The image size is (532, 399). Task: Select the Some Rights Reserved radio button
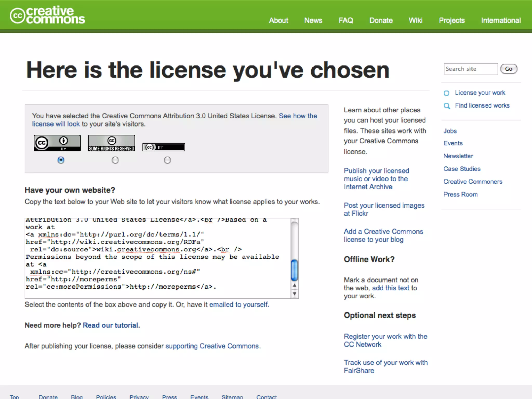115,160
